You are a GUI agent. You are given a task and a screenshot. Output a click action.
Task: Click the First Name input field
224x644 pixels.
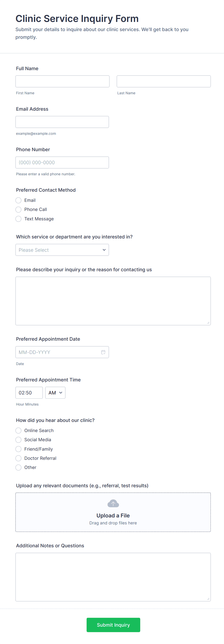62,81
